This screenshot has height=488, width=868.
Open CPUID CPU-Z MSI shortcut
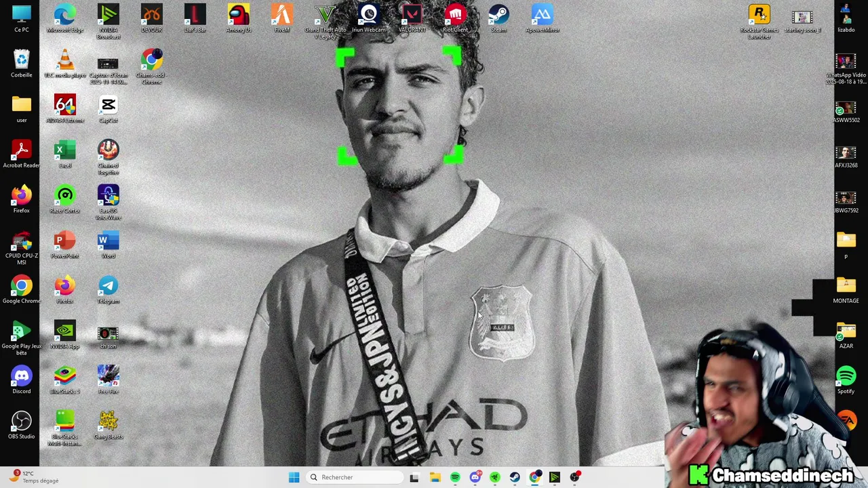tap(22, 247)
